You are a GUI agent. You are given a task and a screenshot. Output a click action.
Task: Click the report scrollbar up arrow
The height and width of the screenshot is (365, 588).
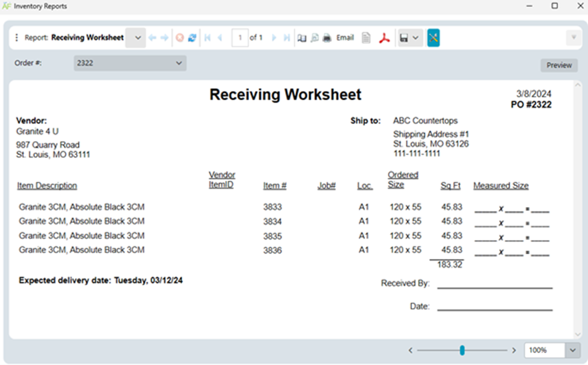tap(578, 86)
